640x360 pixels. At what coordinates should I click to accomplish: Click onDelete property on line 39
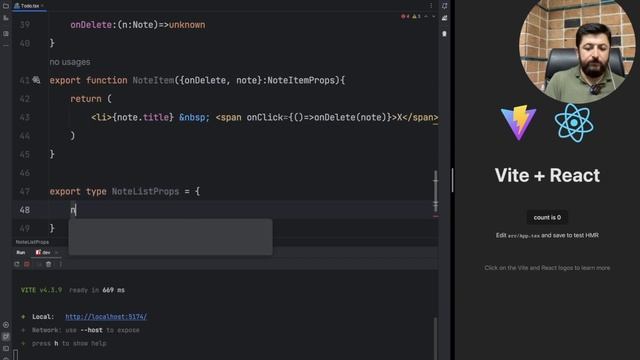[91, 25]
